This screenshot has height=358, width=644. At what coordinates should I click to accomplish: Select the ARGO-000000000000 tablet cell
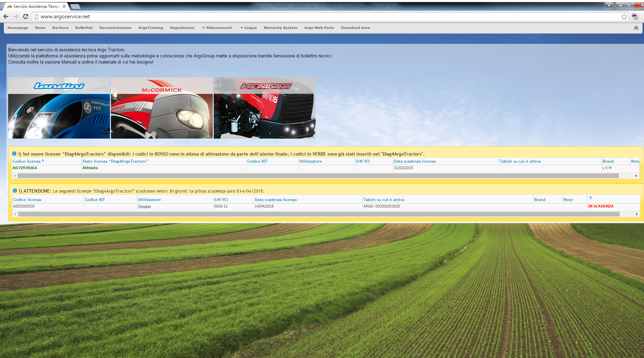382,206
